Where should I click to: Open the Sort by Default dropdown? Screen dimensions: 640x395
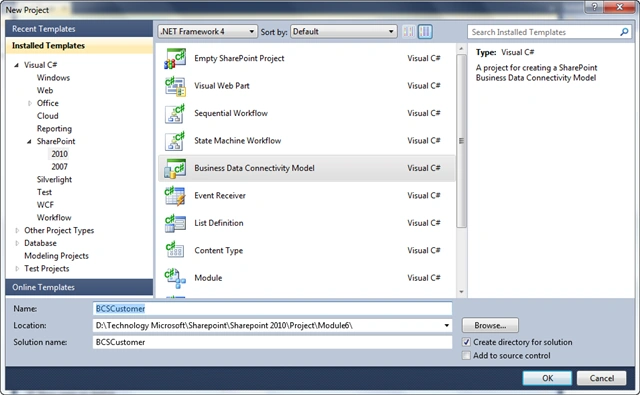(344, 31)
